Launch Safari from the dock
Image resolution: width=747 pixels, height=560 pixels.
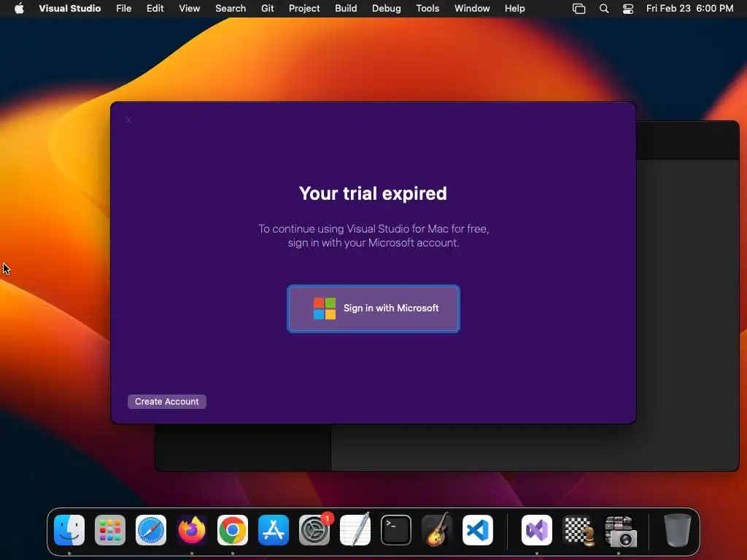click(151, 530)
